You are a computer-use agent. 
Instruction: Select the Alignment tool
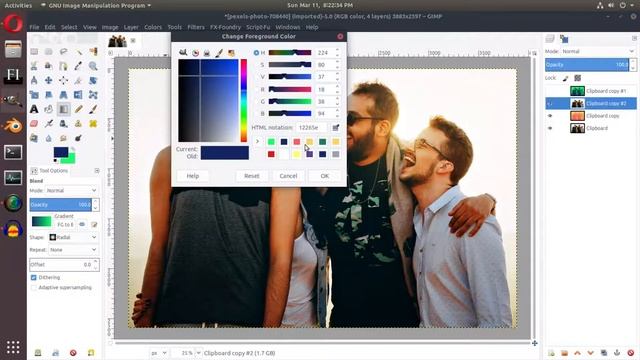[63, 80]
